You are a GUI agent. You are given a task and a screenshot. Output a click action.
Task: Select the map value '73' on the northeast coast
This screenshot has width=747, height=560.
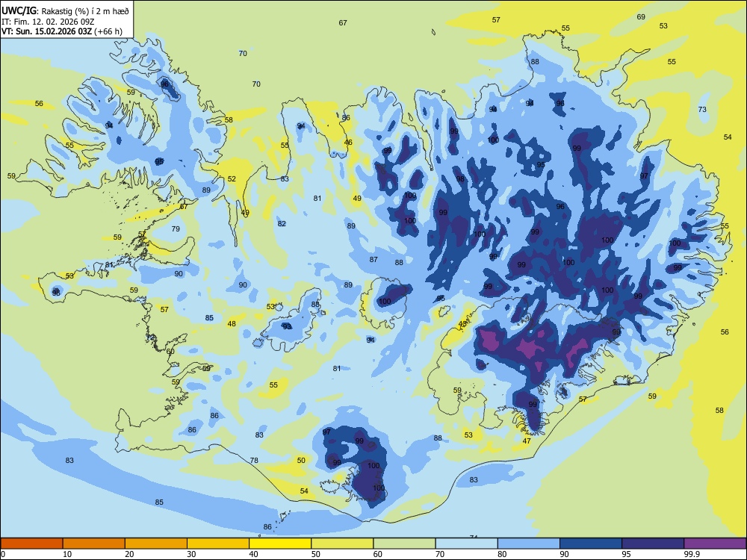(702, 110)
